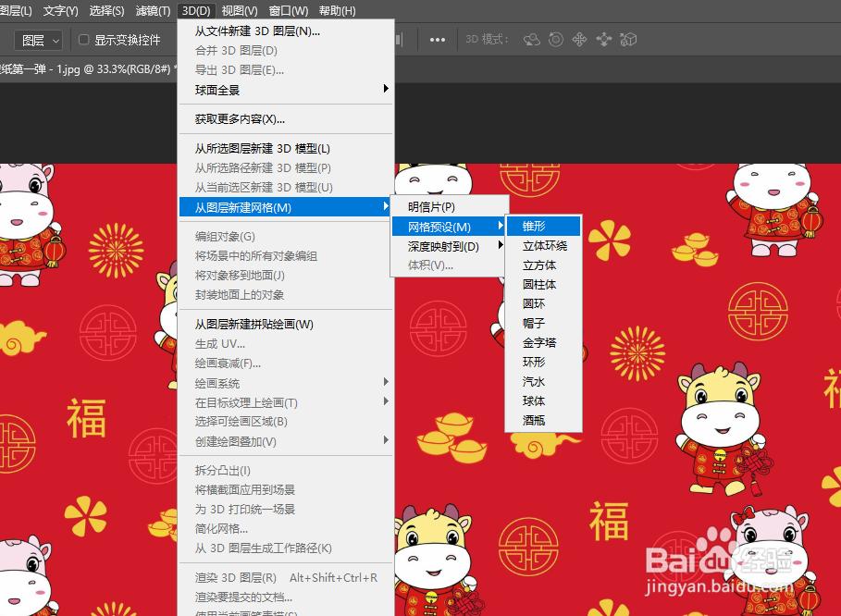
Task: Toggle 显示变换控件 checkbox
Action: pyautogui.click(x=83, y=40)
